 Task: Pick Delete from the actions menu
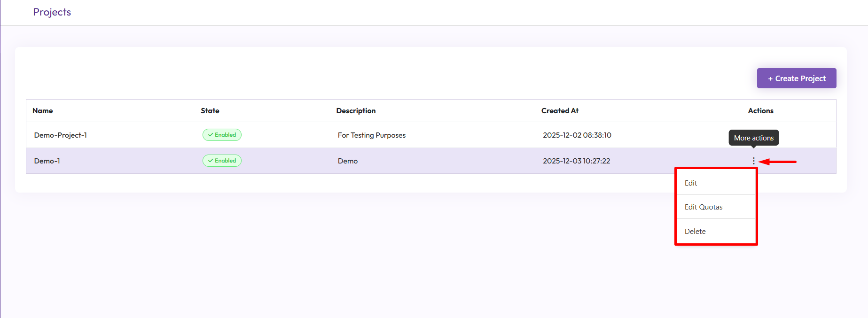pyautogui.click(x=695, y=232)
